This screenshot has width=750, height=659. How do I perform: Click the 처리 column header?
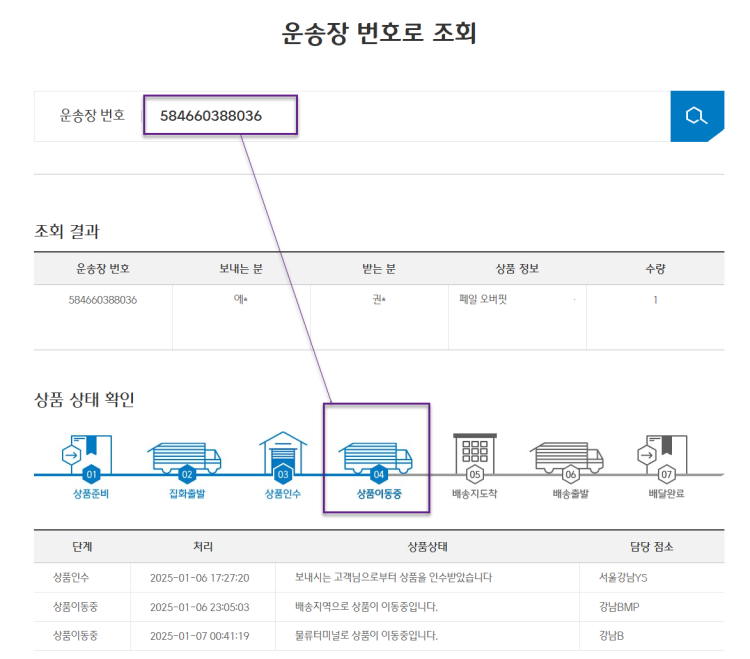[x=203, y=547]
